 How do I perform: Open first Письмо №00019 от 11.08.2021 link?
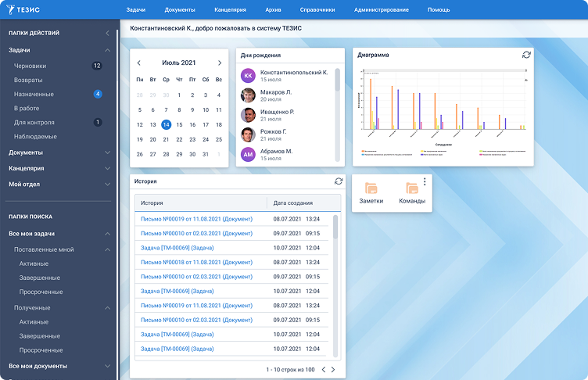click(196, 219)
